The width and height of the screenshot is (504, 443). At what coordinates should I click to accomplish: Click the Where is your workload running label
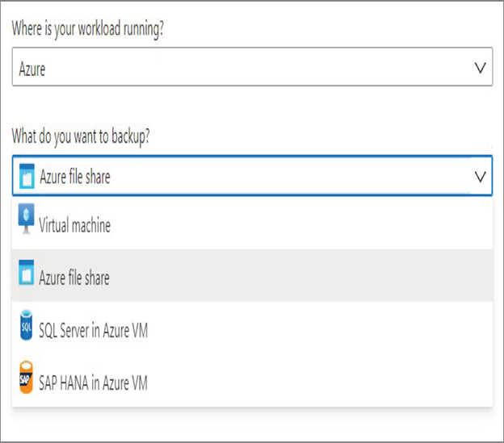pos(88,29)
